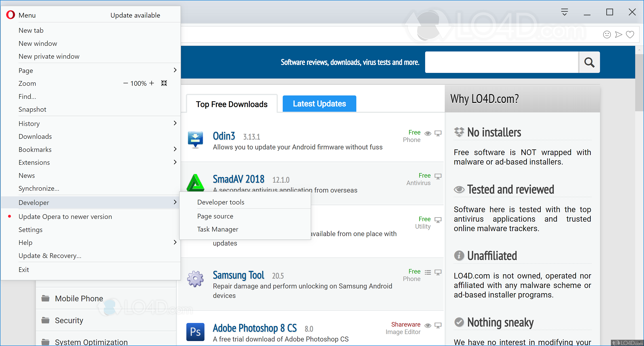Click the Samsung Tool gear icon
Screen dimensions: 644x346
195,279
